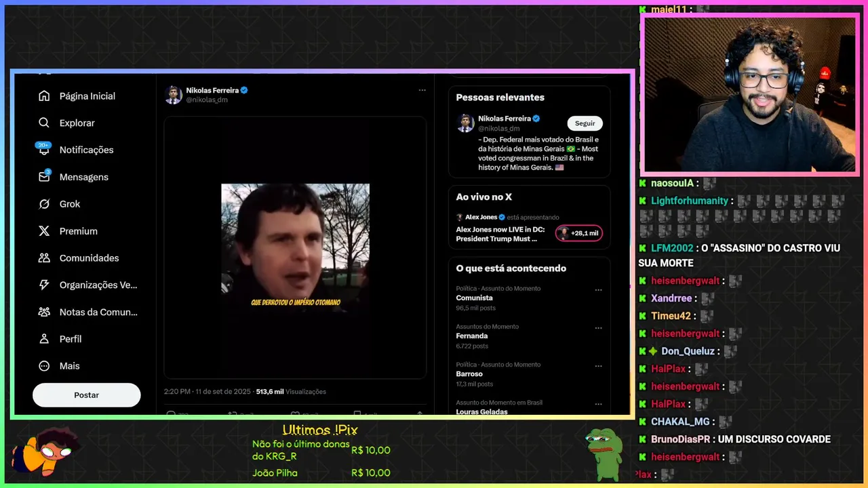Image resolution: width=868 pixels, height=488 pixels.
Task: Click Nikolas Ferreira avatar in Pessoas relevantes
Action: click(465, 123)
